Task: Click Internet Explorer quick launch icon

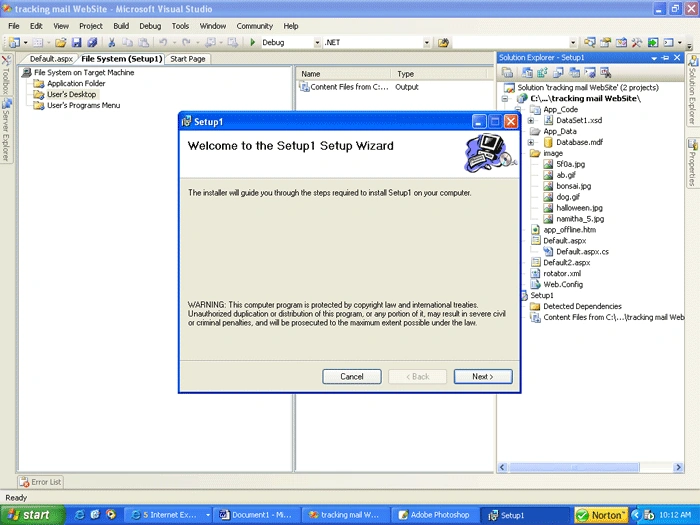Action: pyautogui.click(x=79, y=515)
